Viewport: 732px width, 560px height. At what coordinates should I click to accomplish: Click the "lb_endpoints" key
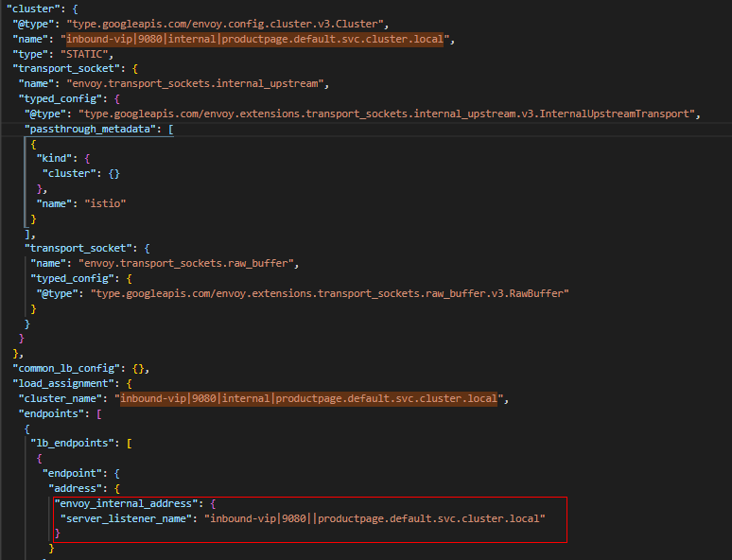click(73, 443)
